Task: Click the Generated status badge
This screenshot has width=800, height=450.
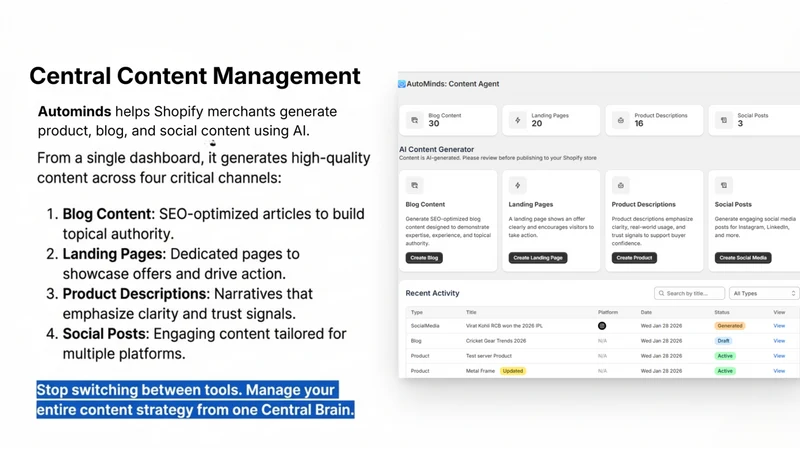Action: (730, 326)
